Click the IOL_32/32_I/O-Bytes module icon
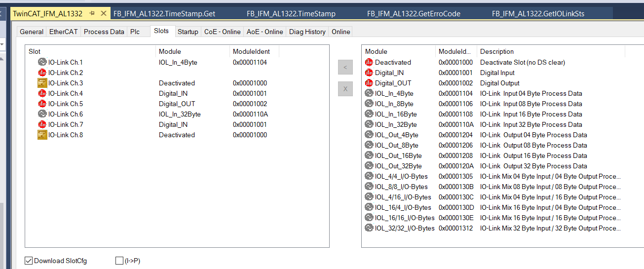Image resolution: width=644 pixels, height=269 pixels. pos(369,228)
